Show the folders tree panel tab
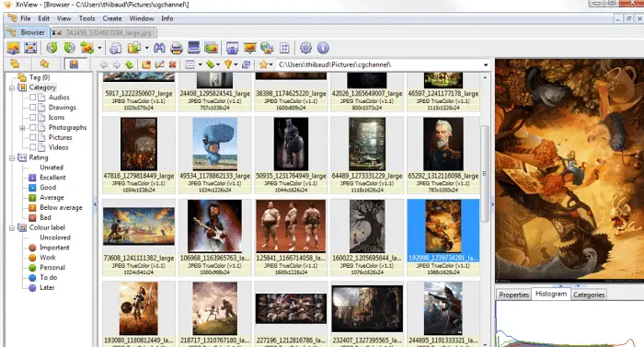Screen dimensions: 644x347 [15, 64]
